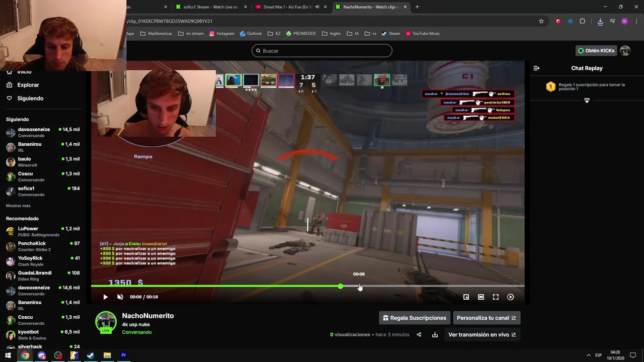Switch to Dread Mar I YouTube tab
Screen dimensions: 644x362
tap(288, 7)
